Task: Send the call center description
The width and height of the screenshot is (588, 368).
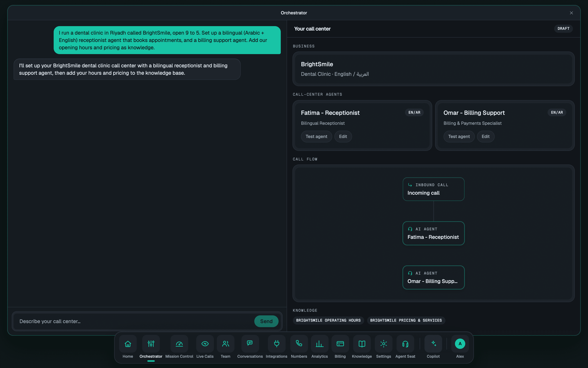Action: click(x=266, y=321)
